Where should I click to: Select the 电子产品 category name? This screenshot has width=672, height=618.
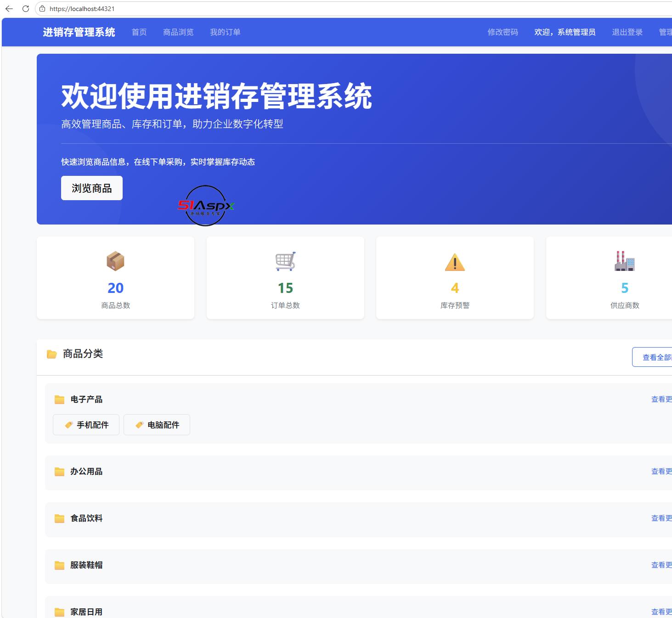(86, 399)
